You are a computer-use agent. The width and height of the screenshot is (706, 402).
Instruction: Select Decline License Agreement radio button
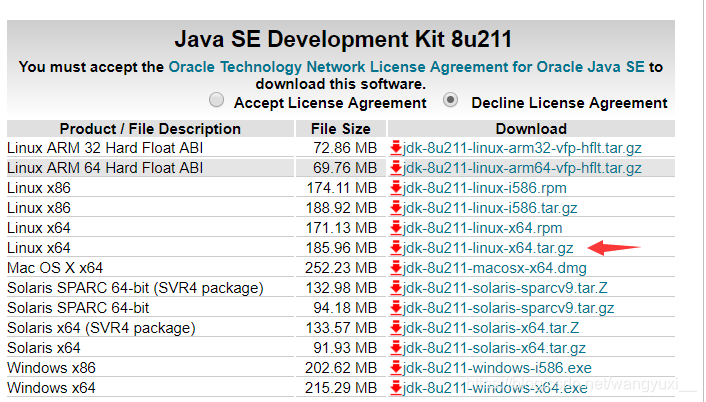click(451, 100)
